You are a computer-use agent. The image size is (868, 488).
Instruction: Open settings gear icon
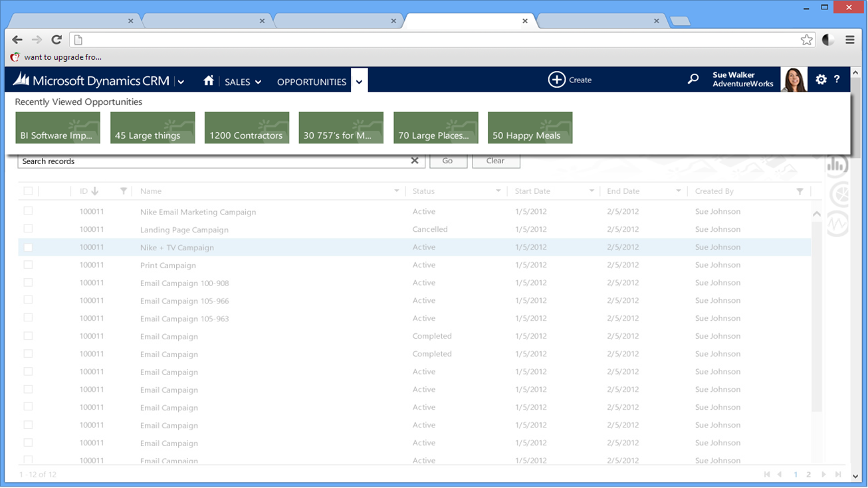pos(821,80)
